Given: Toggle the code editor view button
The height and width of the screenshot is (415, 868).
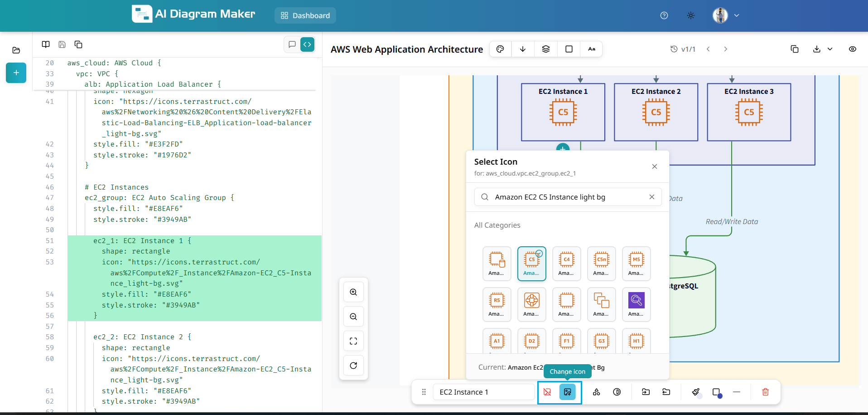Looking at the screenshot, I should [307, 44].
